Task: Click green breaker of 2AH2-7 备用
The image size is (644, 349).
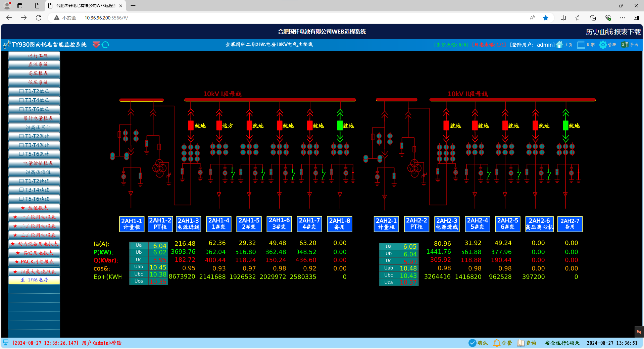Action: pyautogui.click(x=565, y=126)
